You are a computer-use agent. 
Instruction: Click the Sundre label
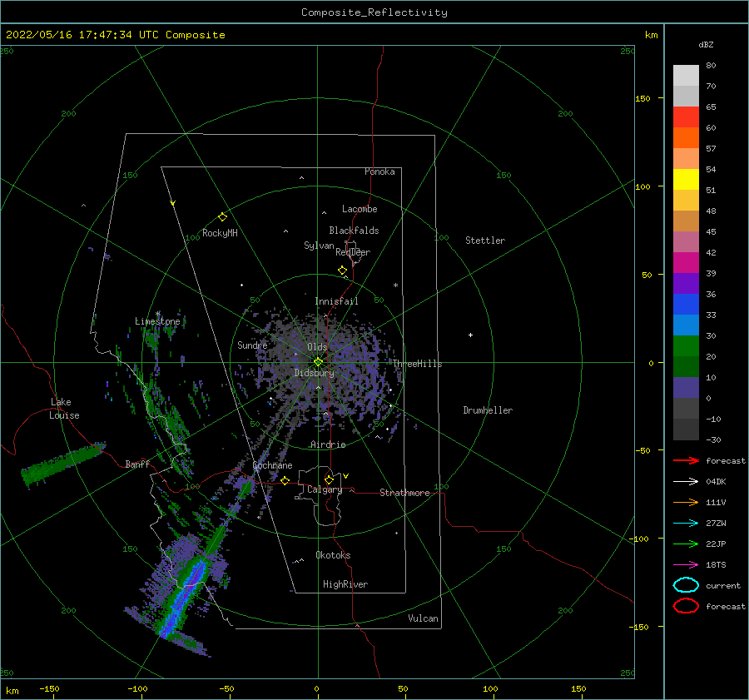pyautogui.click(x=252, y=345)
